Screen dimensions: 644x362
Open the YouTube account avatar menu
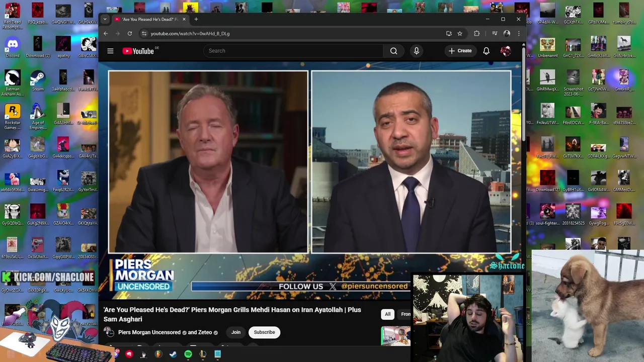click(506, 51)
